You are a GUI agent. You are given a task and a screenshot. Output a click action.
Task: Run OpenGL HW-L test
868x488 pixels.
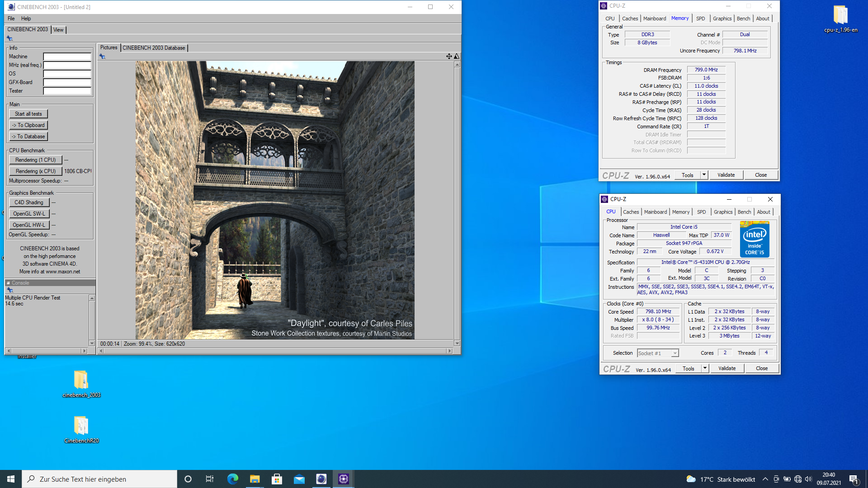pos(29,225)
